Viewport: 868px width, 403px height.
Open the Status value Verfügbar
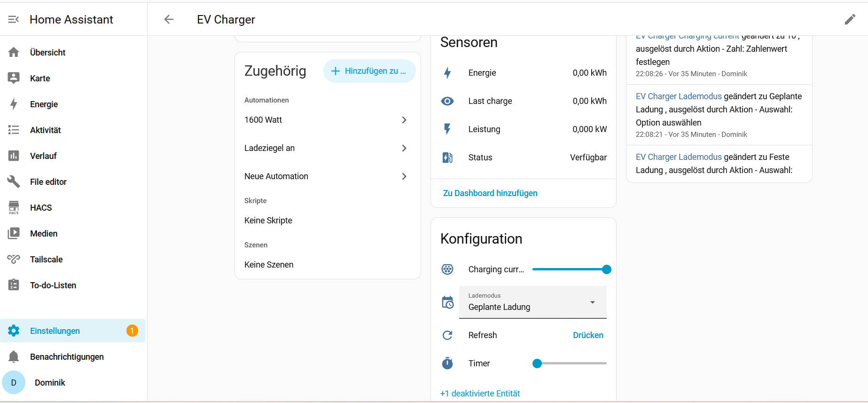coord(588,158)
